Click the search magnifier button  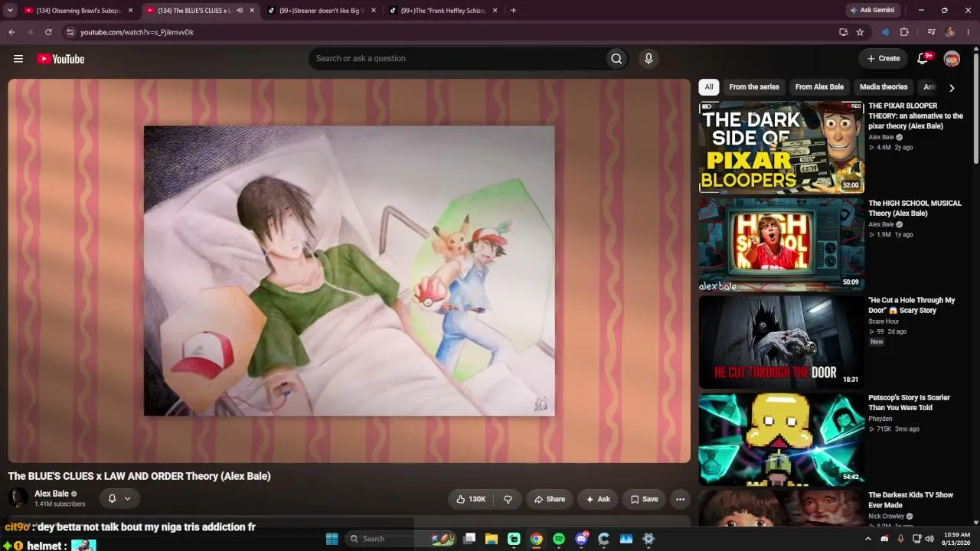pyautogui.click(x=616, y=59)
